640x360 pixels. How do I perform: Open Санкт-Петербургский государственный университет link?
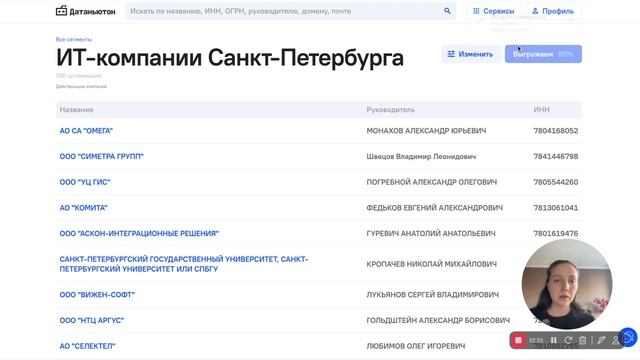tap(184, 264)
